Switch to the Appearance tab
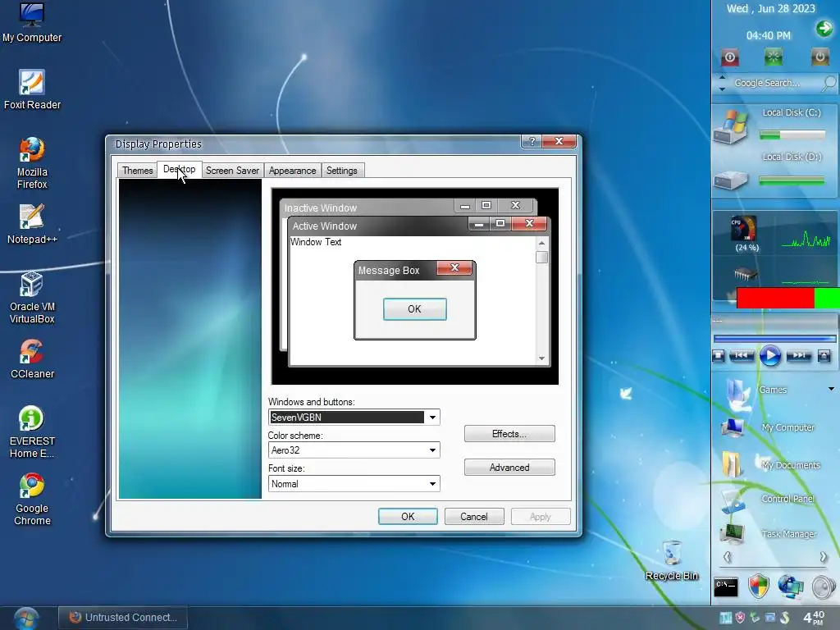This screenshot has height=630, width=840. 293,171
